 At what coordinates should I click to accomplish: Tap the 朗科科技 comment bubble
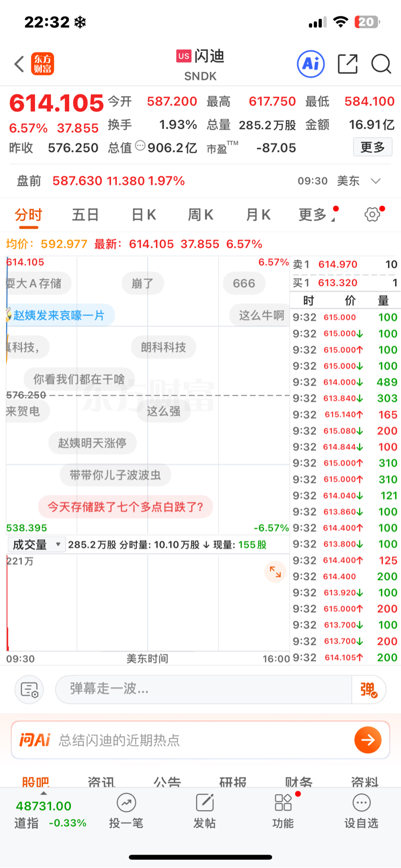163,347
